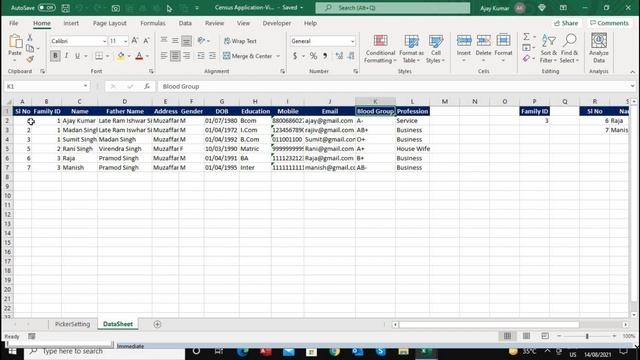Open Find & Select menu

[x=569, y=49]
